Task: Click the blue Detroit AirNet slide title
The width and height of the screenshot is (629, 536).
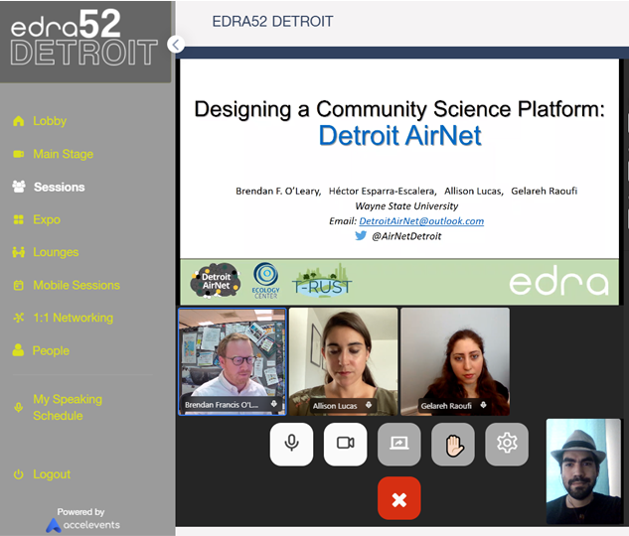Action: (400, 135)
